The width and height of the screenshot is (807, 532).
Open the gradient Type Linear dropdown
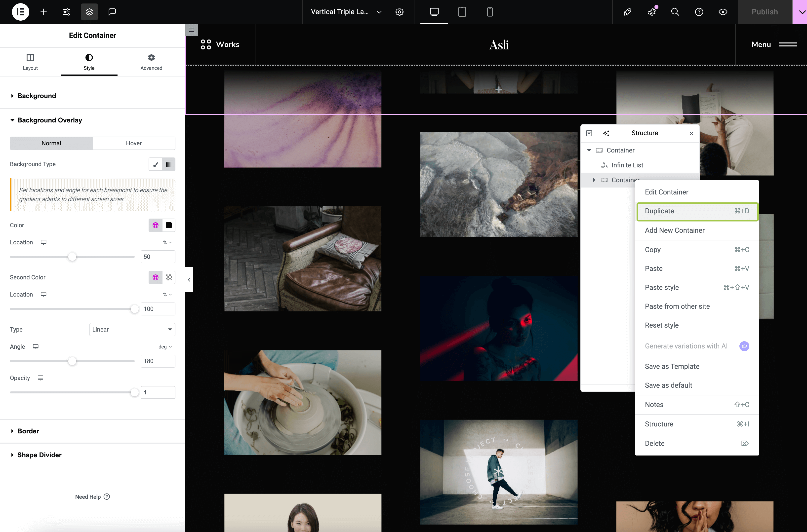132,329
